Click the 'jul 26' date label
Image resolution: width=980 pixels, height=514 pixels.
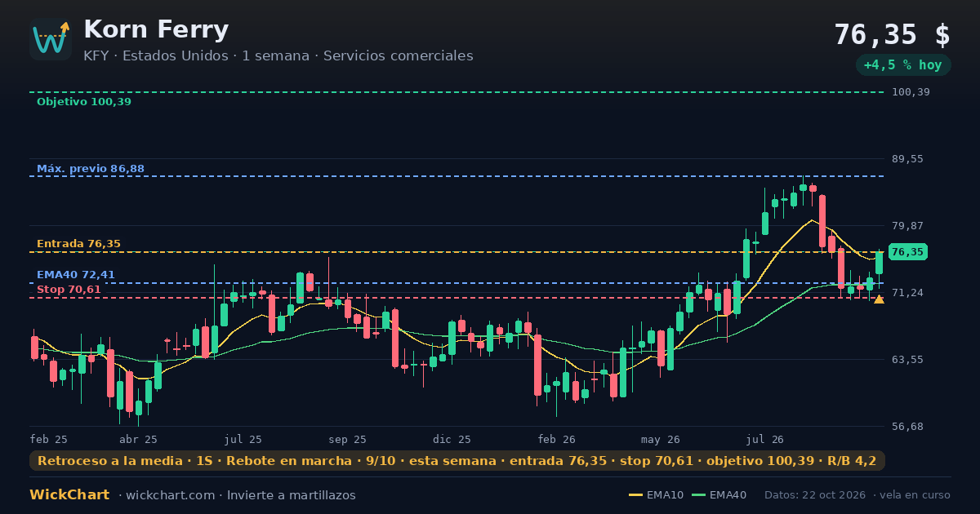pyautogui.click(x=766, y=439)
